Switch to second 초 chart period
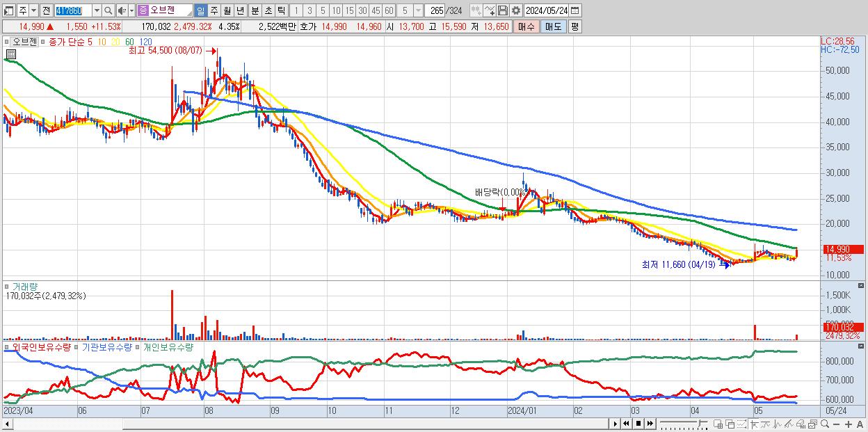The height and width of the screenshot is (432, 868). click(x=268, y=10)
